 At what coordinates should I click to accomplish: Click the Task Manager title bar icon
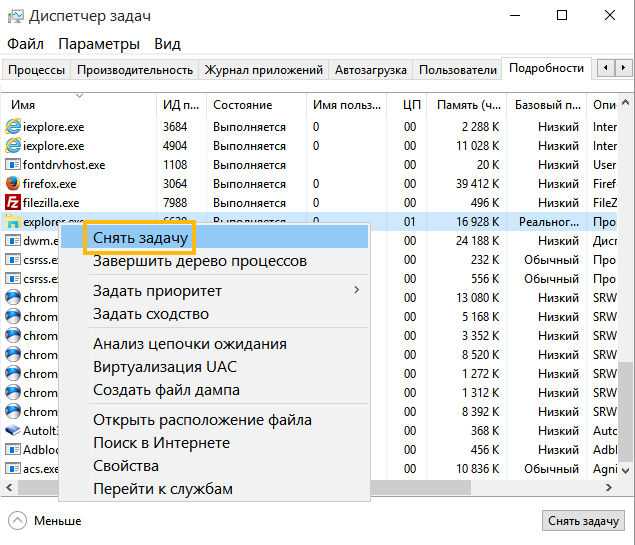16,16
